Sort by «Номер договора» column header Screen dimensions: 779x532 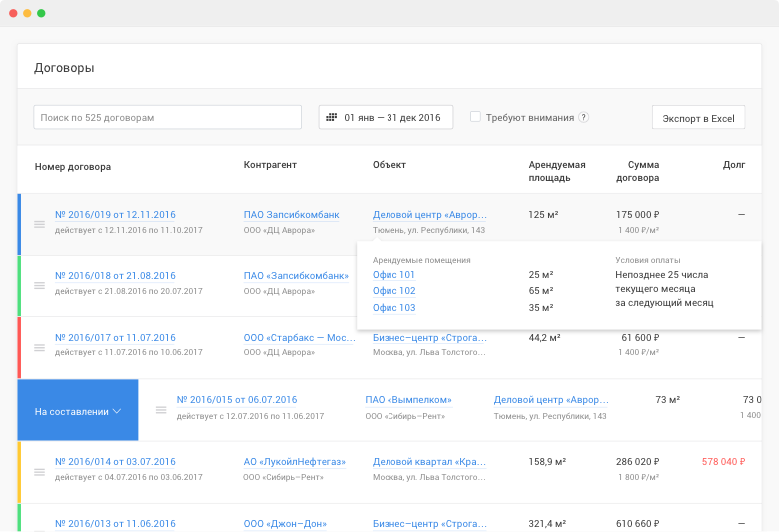point(73,167)
